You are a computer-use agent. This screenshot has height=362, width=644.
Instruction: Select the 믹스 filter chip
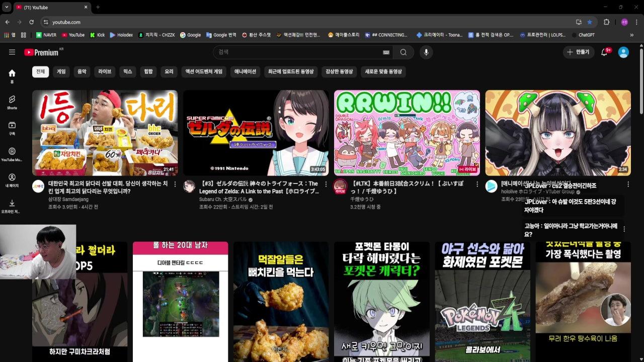pyautogui.click(x=128, y=72)
